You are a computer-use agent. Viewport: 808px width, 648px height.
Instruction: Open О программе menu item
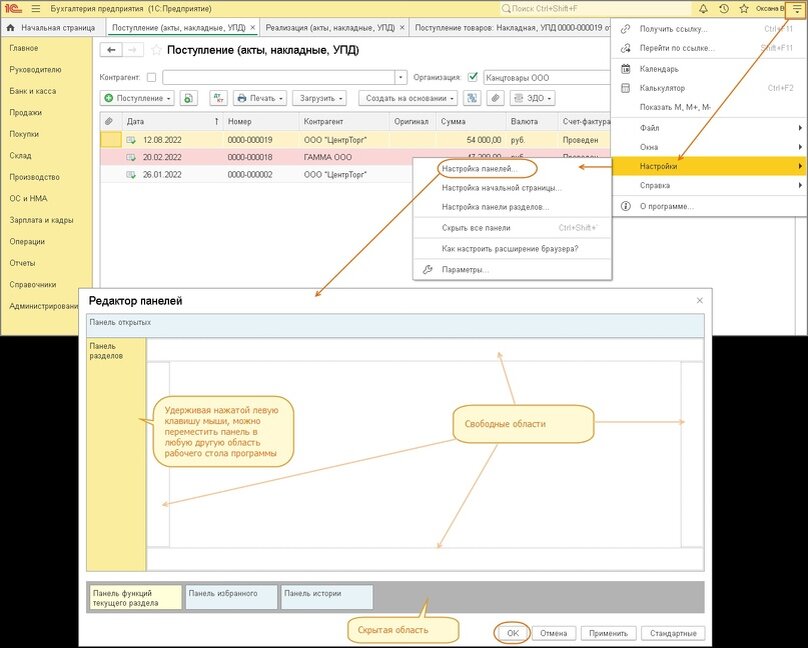[709, 206]
